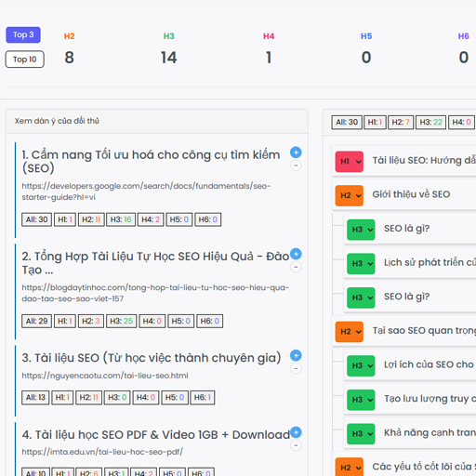
Task: Add Tổng Hợp Tài Liệu outline via plus icon
Action: point(296,254)
